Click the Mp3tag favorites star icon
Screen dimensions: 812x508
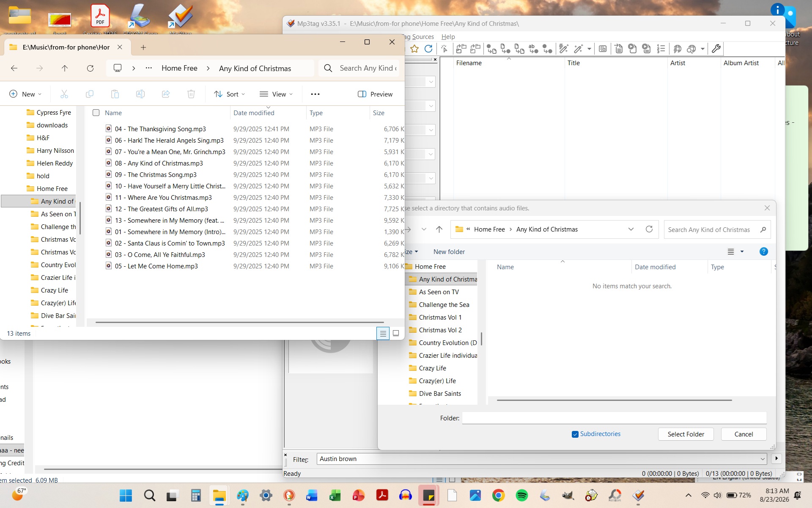tap(414, 49)
